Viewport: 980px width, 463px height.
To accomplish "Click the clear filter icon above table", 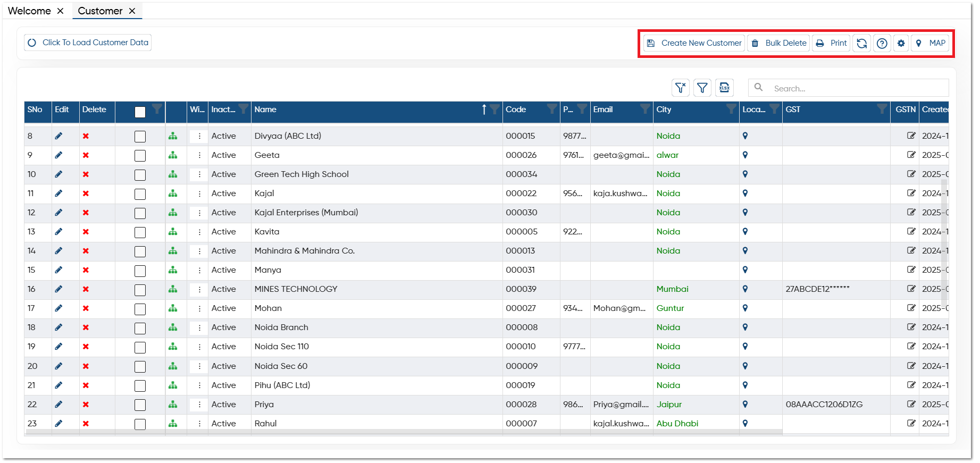I will pos(681,88).
